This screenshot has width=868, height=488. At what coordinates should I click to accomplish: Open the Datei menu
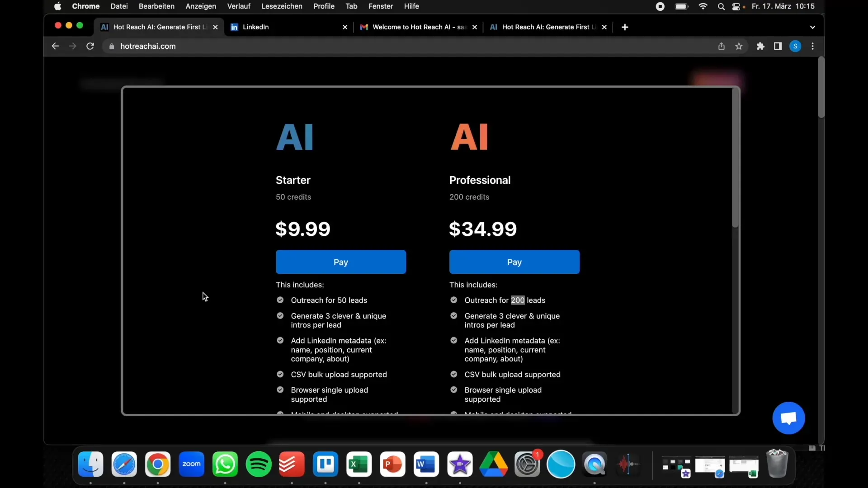tap(119, 6)
